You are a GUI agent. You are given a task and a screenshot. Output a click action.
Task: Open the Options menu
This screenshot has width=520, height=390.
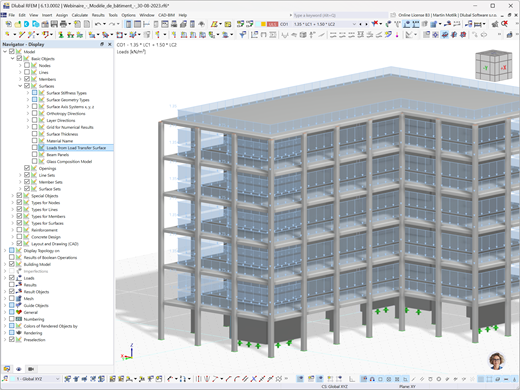[x=128, y=15]
